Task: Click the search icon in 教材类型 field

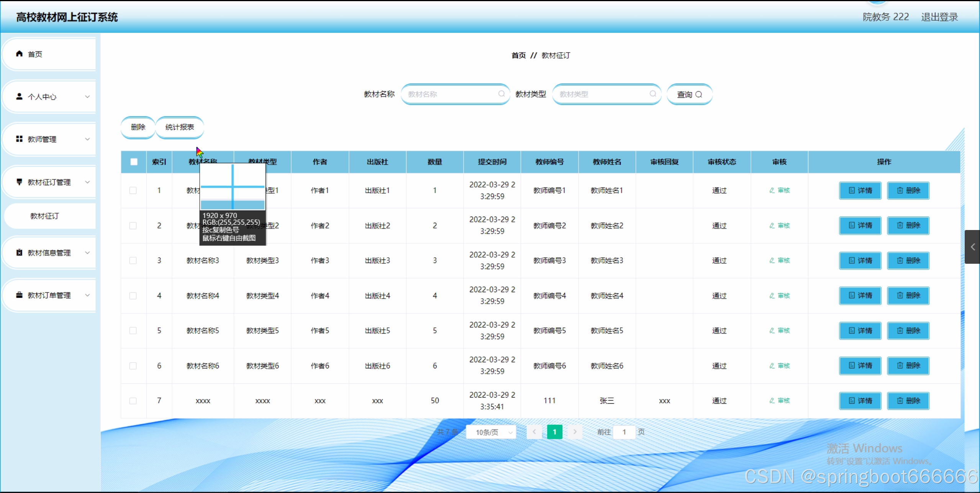Action: pyautogui.click(x=652, y=94)
